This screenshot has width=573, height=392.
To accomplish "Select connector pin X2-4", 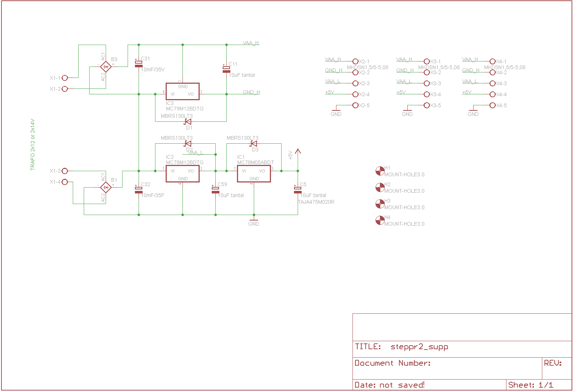I will [x=355, y=94].
